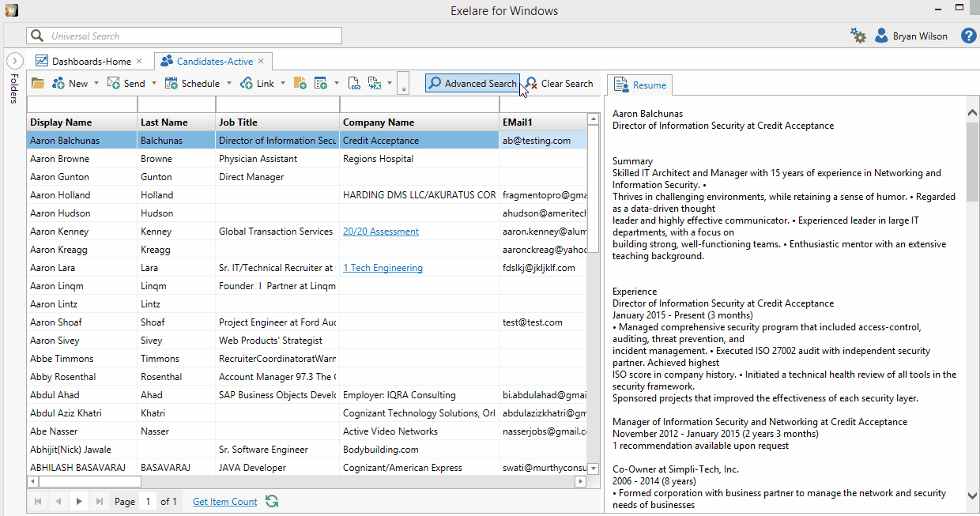Expand the Folders side panel arrow
The height and width of the screenshot is (516, 980).
coord(13,60)
